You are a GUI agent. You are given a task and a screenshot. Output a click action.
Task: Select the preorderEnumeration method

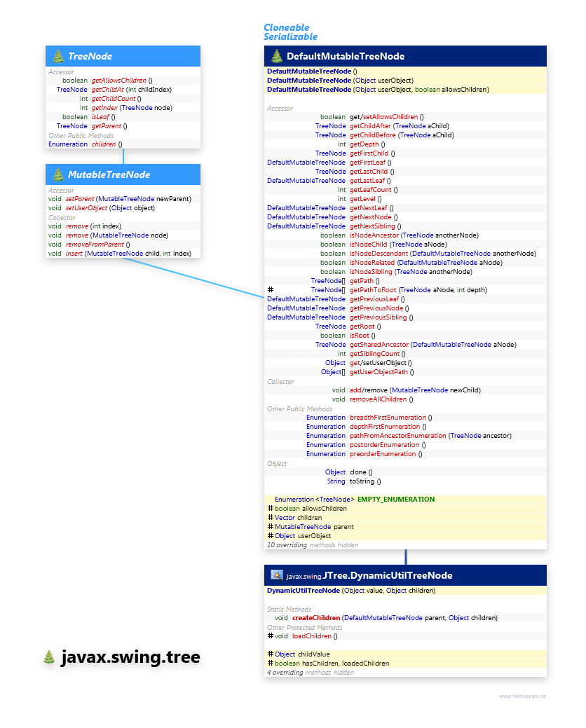[383, 454]
